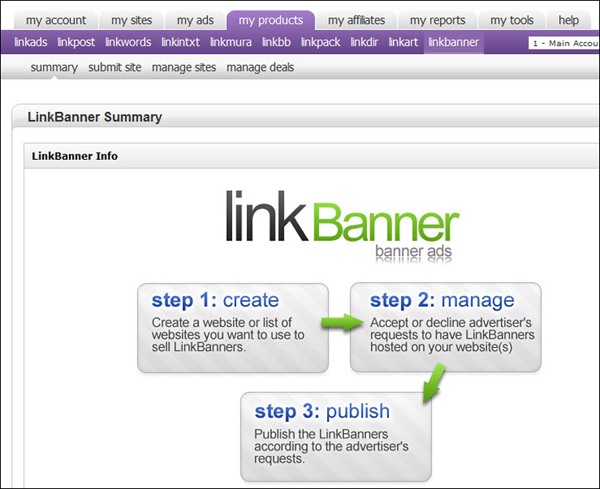The width and height of the screenshot is (600, 489).
Task: Switch to the my sites tab
Action: click(x=131, y=20)
